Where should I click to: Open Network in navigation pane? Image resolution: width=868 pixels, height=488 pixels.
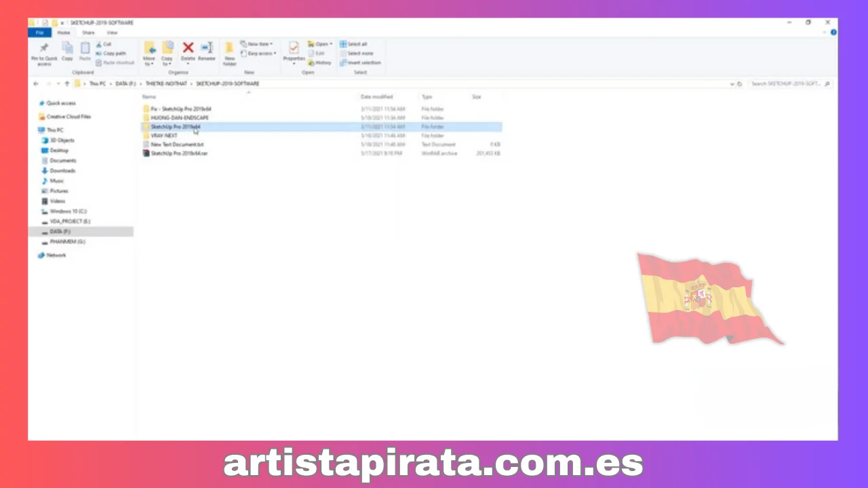[52, 255]
